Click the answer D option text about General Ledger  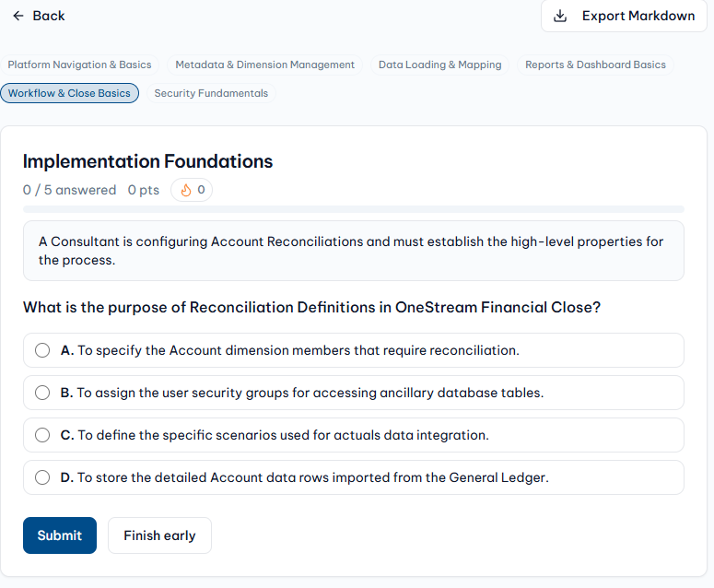pos(304,477)
